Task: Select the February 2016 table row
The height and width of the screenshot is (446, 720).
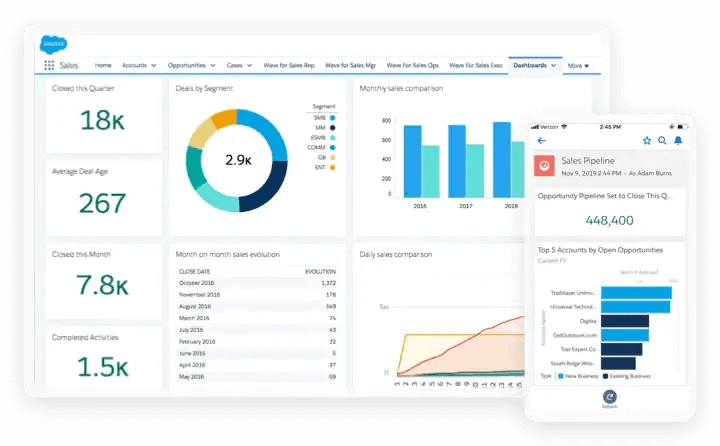Action: pos(257,342)
